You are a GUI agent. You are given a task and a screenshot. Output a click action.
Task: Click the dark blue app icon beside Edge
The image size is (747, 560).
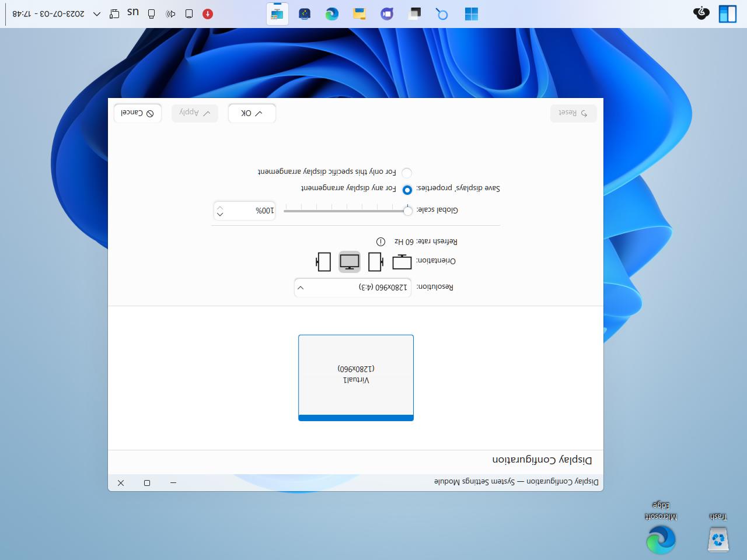click(305, 14)
